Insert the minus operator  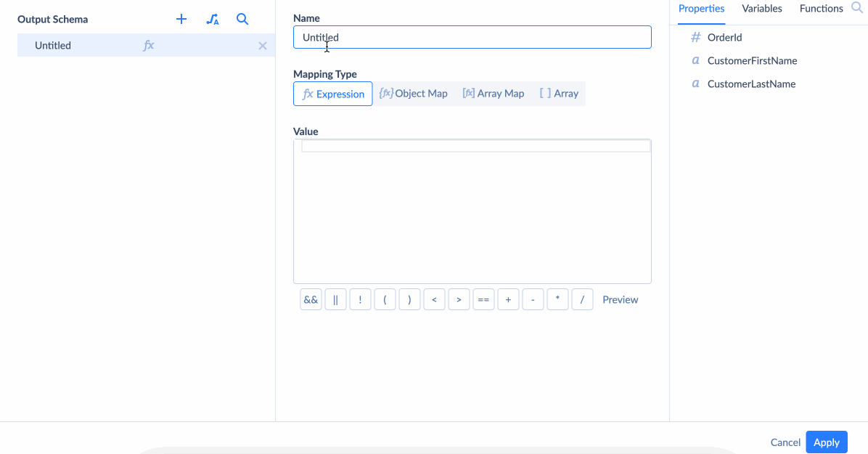click(533, 300)
